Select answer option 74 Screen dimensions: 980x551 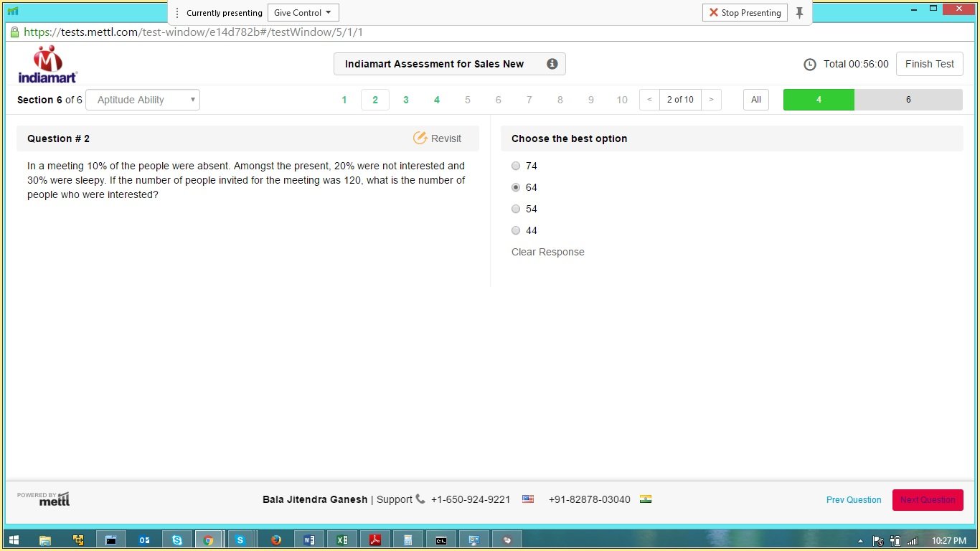(516, 166)
